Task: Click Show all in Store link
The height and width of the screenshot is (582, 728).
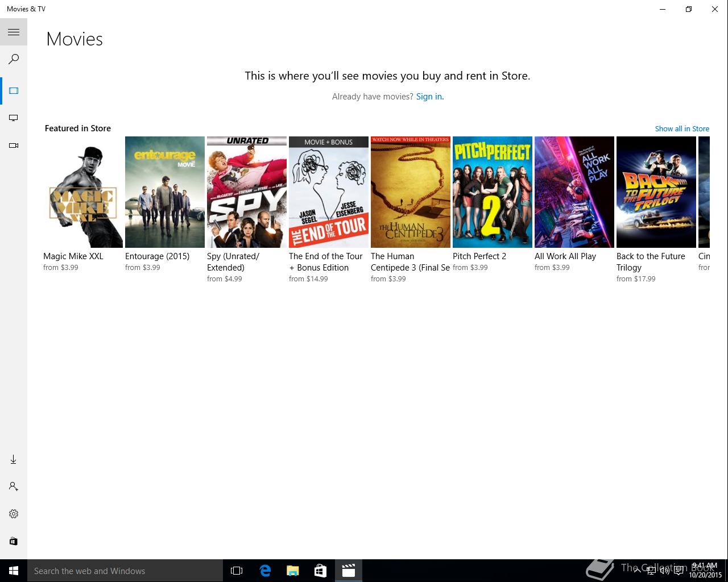Action: [x=682, y=129]
